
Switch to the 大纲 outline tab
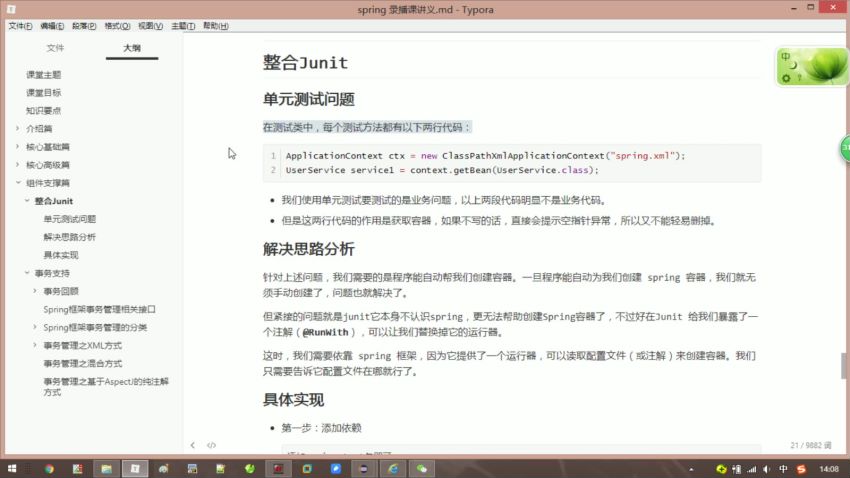click(x=132, y=48)
